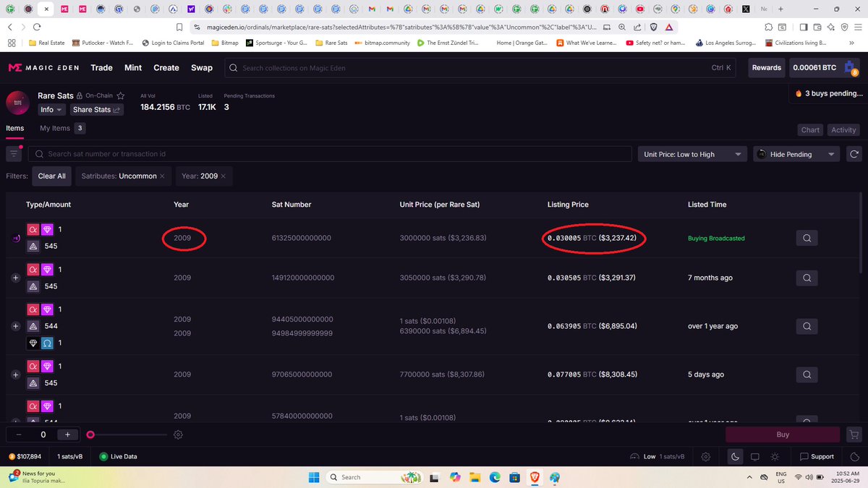
Task: Open the Trade menu
Action: [101, 67]
